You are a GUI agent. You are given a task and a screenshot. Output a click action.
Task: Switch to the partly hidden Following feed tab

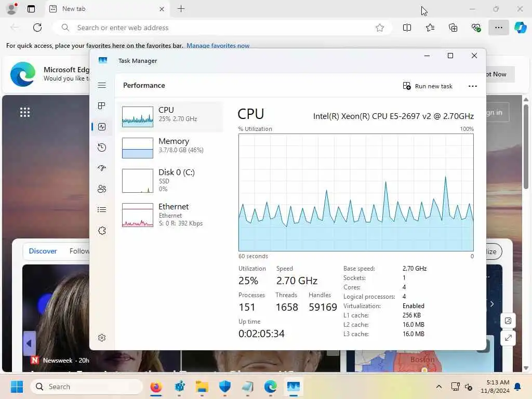[x=79, y=251]
